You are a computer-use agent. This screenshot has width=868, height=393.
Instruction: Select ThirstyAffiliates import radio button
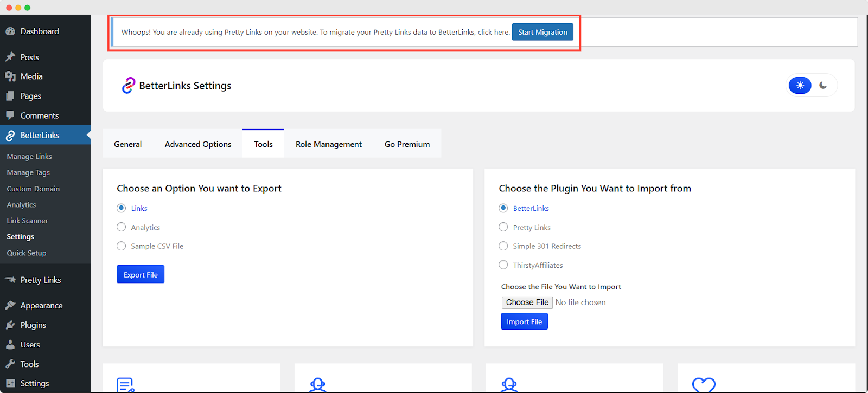point(503,265)
